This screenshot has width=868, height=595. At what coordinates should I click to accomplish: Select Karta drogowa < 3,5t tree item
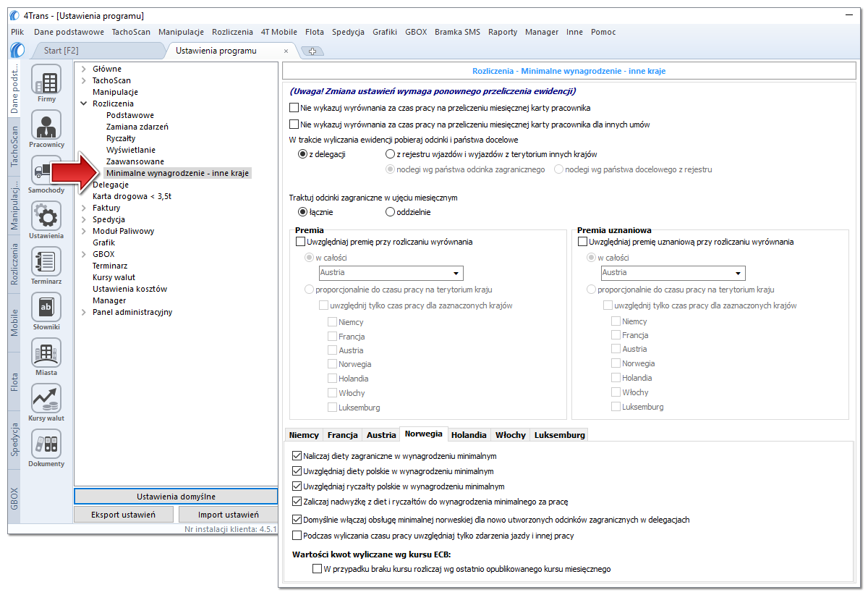[x=132, y=196]
